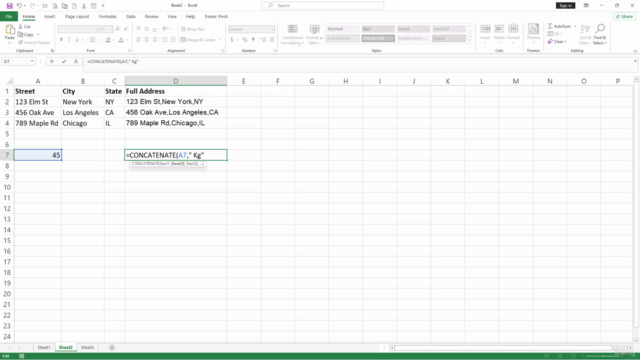The width and height of the screenshot is (640, 360).
Task: Switch to the Page Layout tab
Action: (77, 16)
